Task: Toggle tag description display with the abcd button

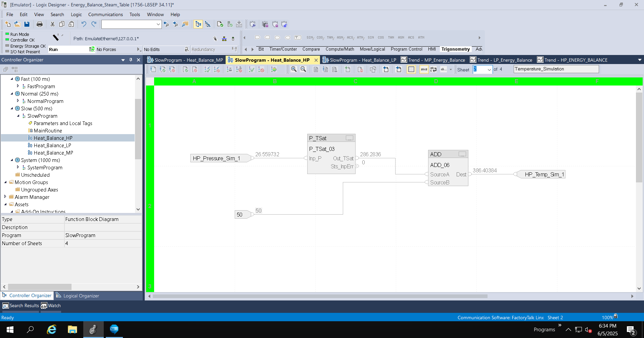Action: click(x=423, y=69)
